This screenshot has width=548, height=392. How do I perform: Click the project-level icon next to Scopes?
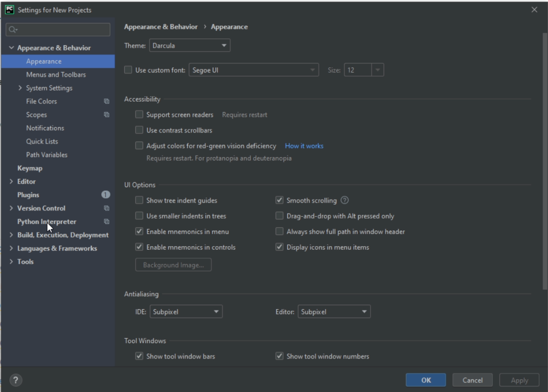pos(107,115)
